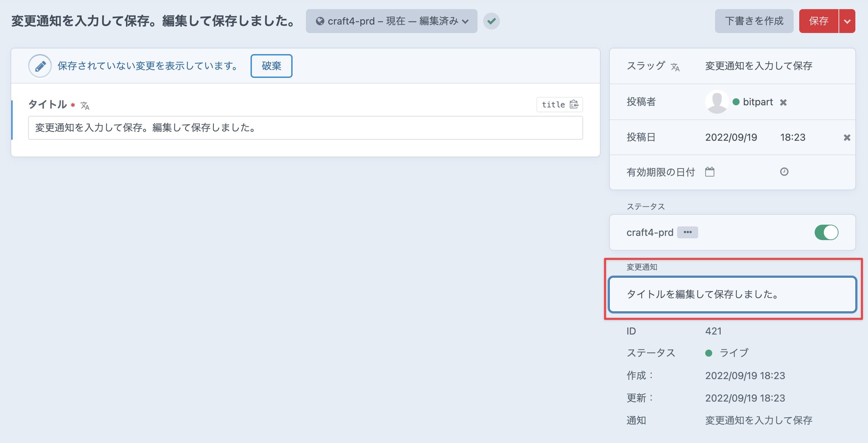Open the craft4-prd status action menu

[687, 232]
